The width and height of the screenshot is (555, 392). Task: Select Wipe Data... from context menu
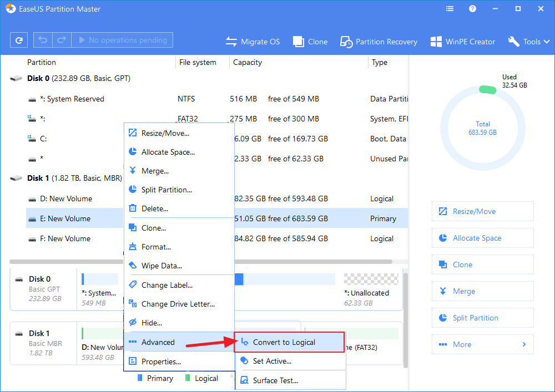(179, 266)
